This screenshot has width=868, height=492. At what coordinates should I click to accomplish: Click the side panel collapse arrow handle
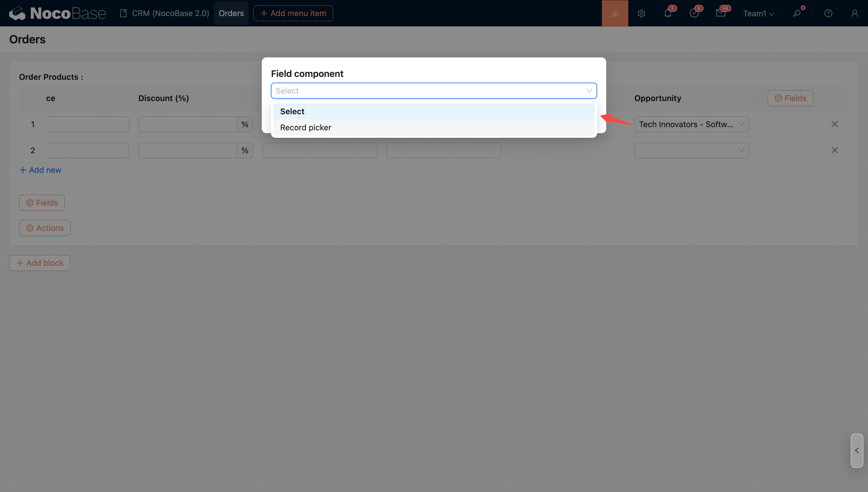[x=857, y=450]
